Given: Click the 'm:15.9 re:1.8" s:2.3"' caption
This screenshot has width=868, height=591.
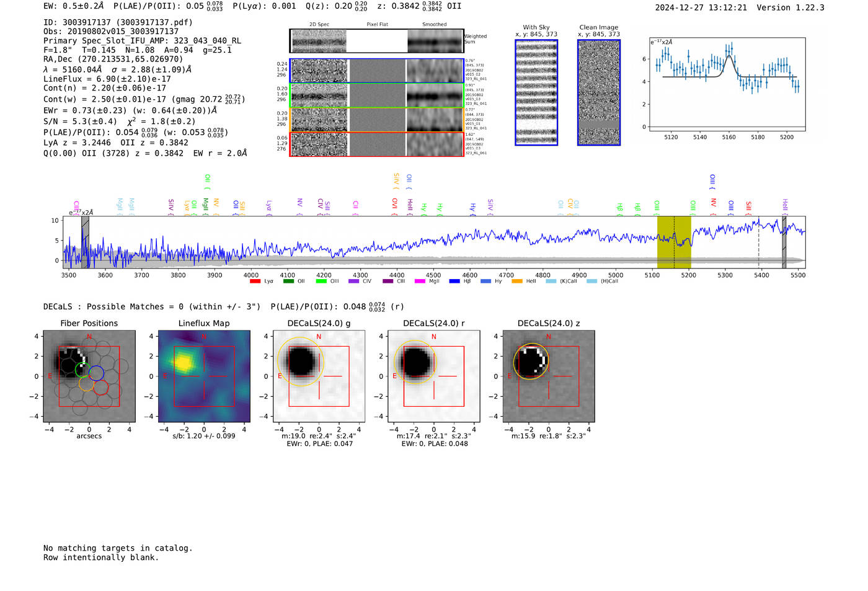Looking at the screenshot, I should tap(549, 436).
